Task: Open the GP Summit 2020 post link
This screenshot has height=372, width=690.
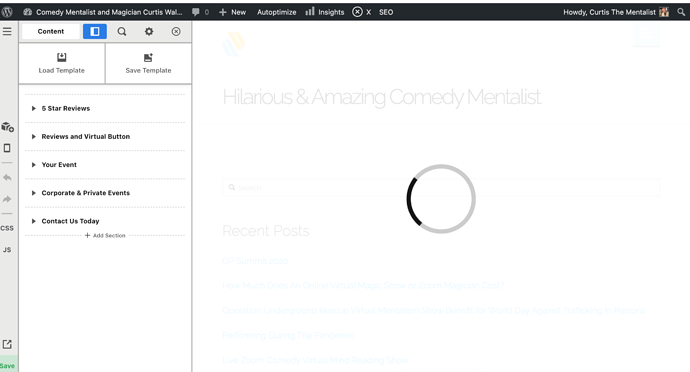Action: coord(255,261)
